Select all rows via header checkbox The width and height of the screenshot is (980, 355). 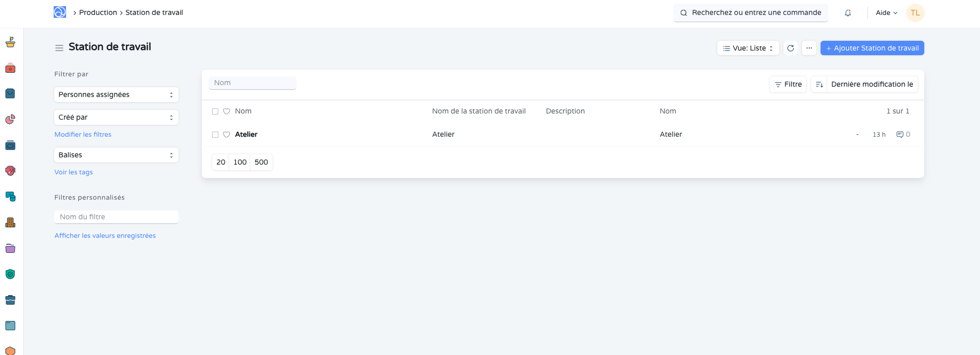click(x=215, y=111)
